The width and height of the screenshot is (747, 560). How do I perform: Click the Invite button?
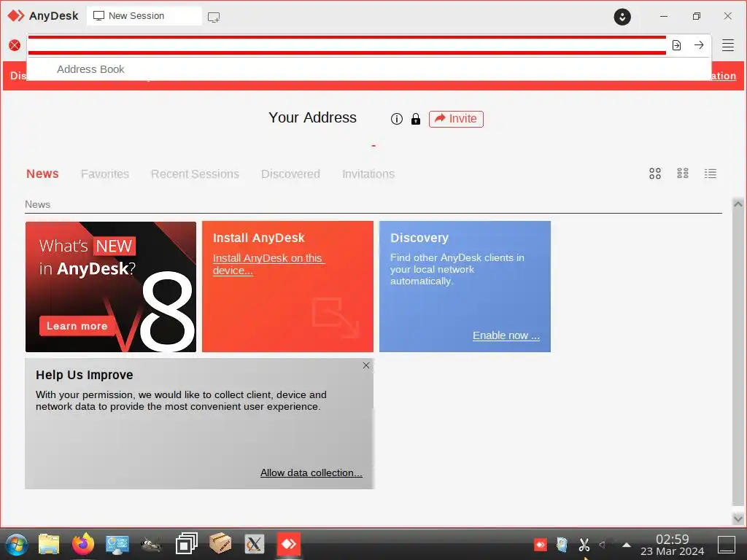point(456,119)
